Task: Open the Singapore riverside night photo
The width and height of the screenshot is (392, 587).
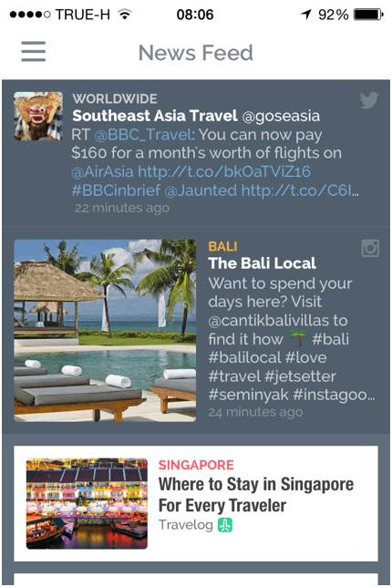Action: point(87,503)
